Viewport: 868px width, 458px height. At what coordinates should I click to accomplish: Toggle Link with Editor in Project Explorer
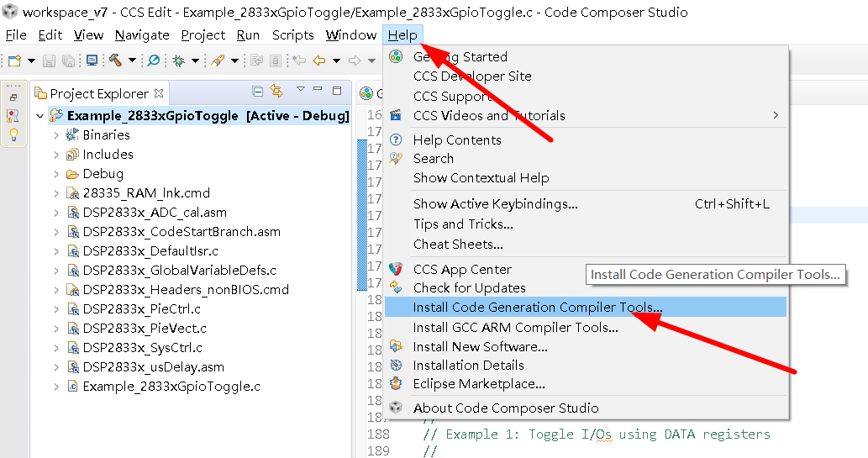pos(276,90)
